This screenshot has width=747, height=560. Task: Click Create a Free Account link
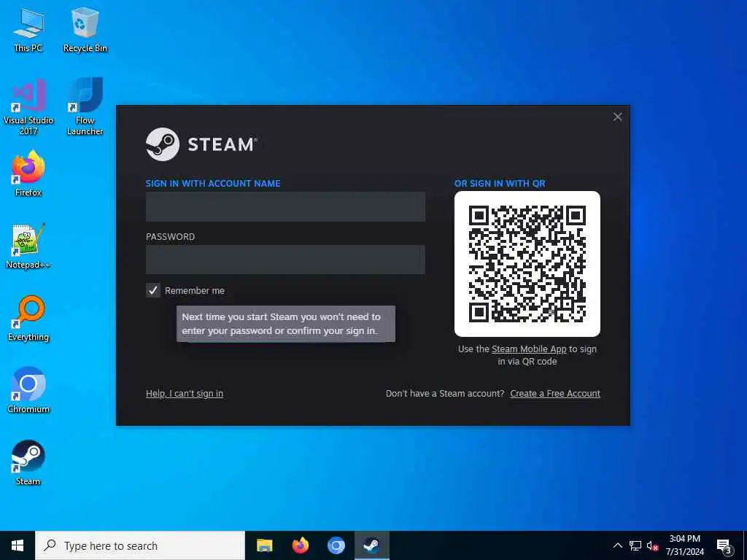555,393
